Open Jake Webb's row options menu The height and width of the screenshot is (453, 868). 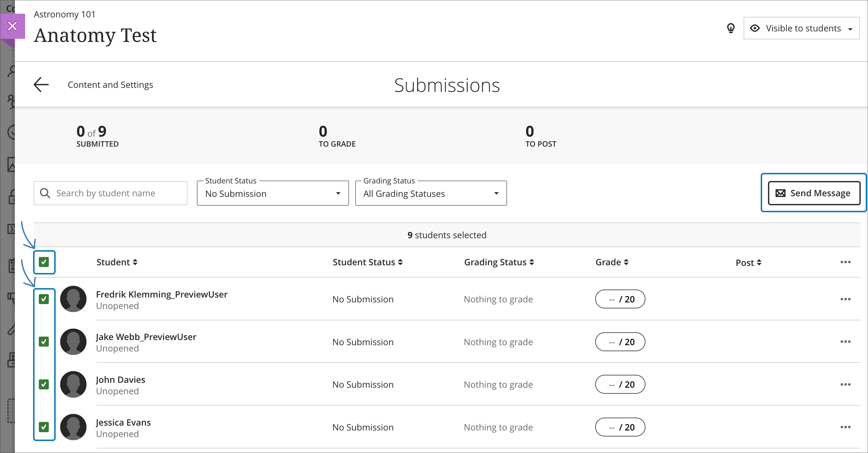[x=845, y=341]
